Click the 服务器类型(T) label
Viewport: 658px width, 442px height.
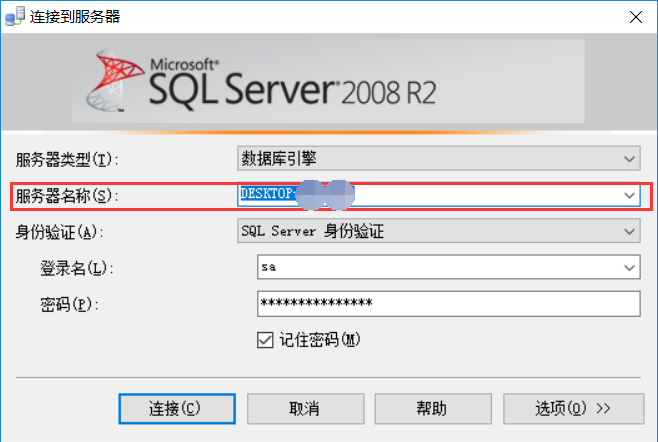tap(67, 160)
